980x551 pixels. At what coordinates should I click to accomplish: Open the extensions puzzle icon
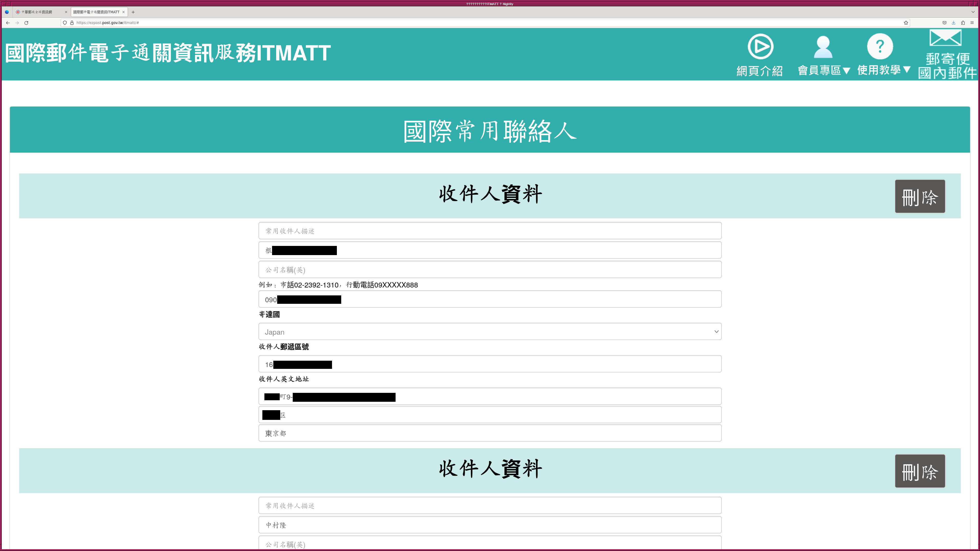click(963, 23)
